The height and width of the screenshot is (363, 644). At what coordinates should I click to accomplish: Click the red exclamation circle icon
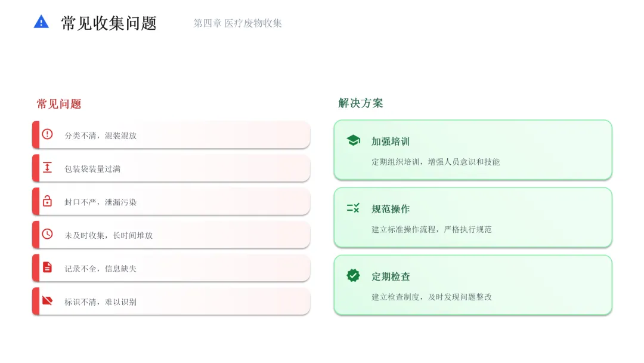(47, 134)
